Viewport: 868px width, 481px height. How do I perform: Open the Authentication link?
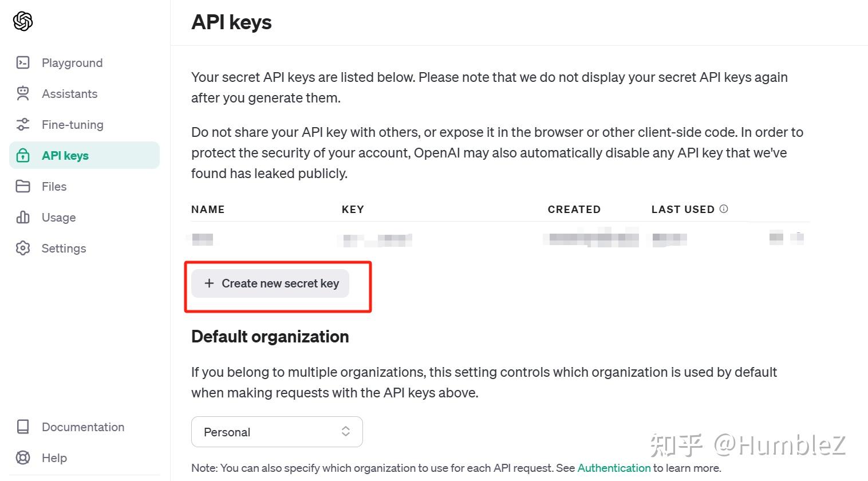(613, 467)
